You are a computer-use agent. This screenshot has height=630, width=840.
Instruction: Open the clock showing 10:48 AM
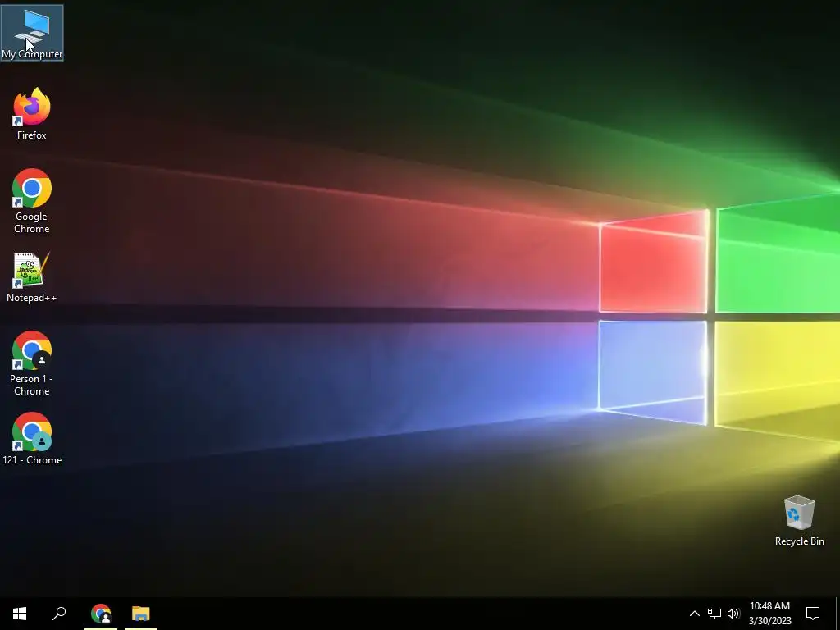pos(769,614)
